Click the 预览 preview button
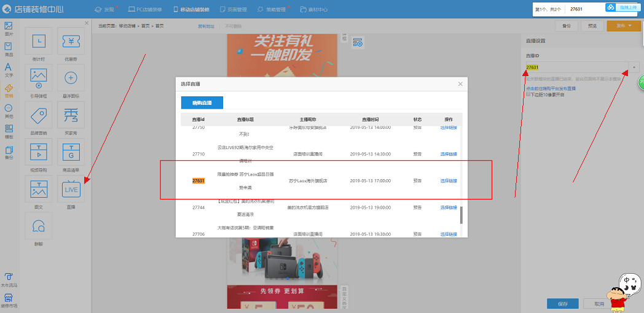 point(592,26)
